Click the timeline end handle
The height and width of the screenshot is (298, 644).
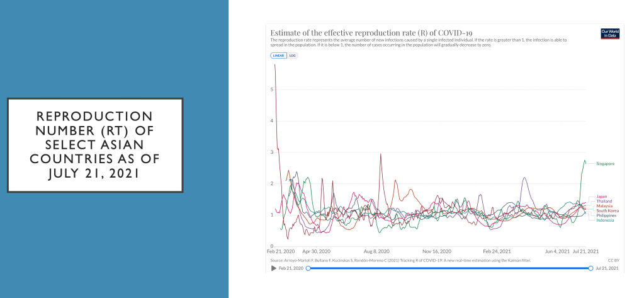(x=590, y=268)
